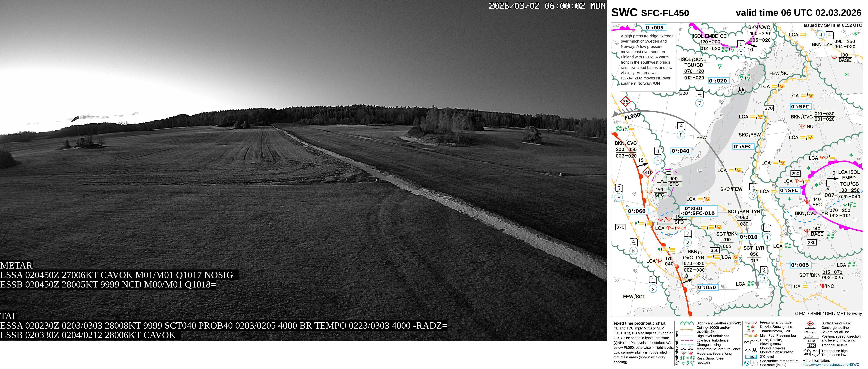Click the SWC SFC-FL450 chart title
This screenshot has width=868, height=369.
650,13
